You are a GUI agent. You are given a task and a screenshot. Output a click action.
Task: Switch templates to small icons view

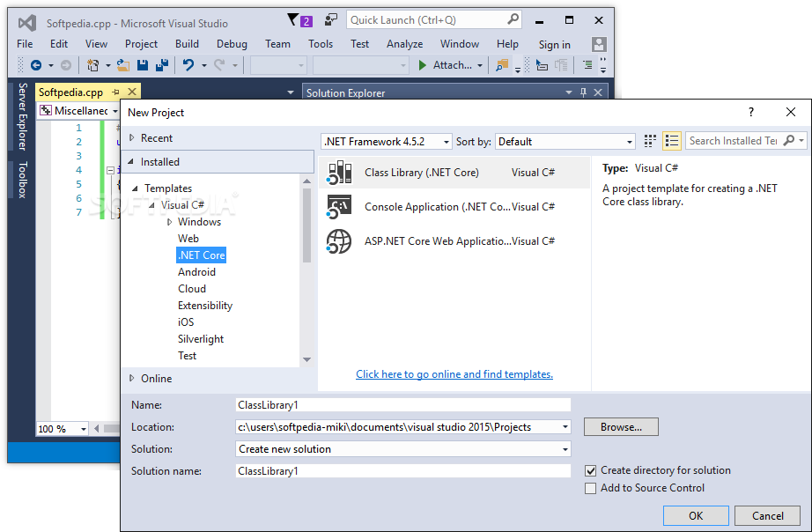(x=650, y=141)
